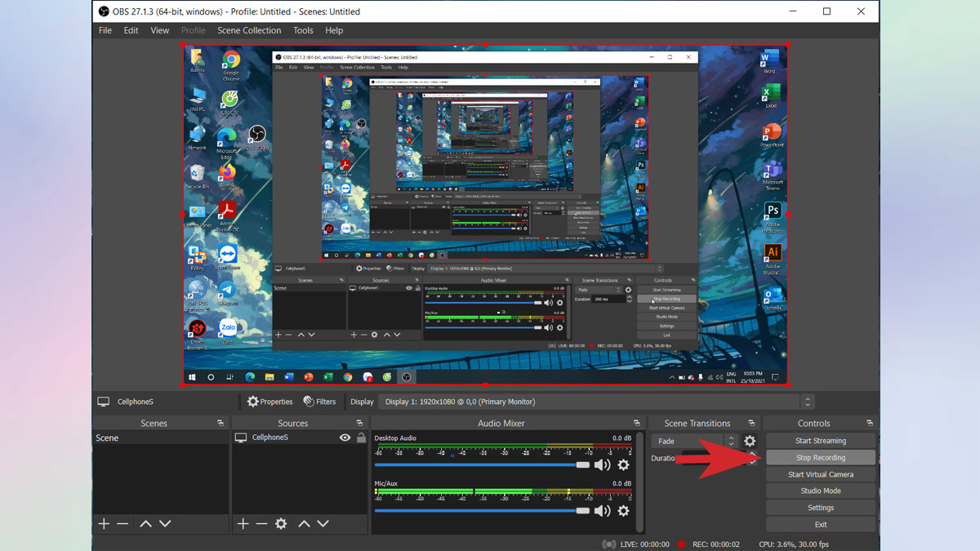Click the Mic/Aux '0.0 dB' value

(622, 484)
